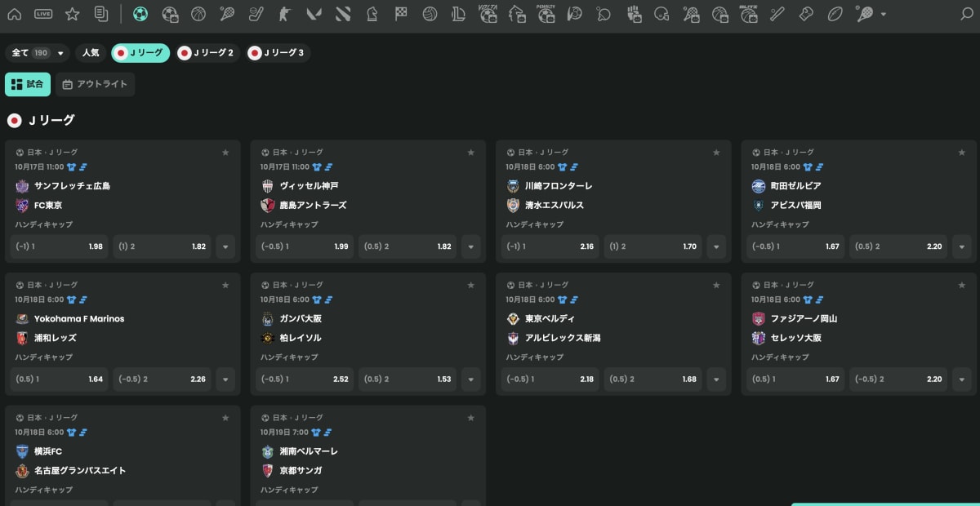
Task: Open アビスパ福岡 team name in match card
Action: pyautogui.click(x=796, y=206)
